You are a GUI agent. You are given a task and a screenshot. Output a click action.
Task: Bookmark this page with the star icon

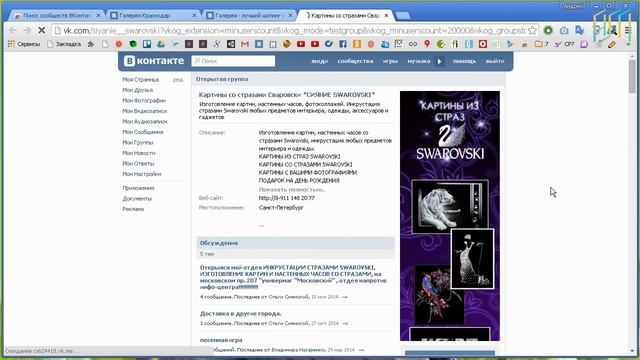(x=532, y=31)
